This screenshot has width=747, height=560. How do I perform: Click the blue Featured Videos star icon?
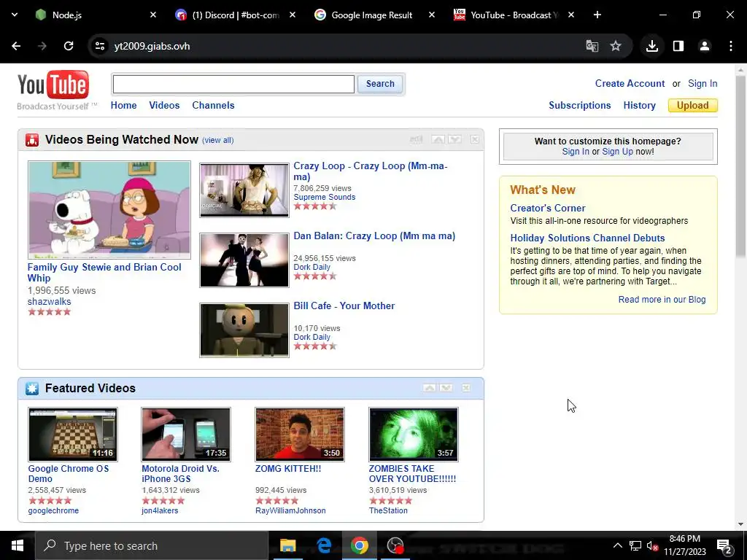[32, 389]
